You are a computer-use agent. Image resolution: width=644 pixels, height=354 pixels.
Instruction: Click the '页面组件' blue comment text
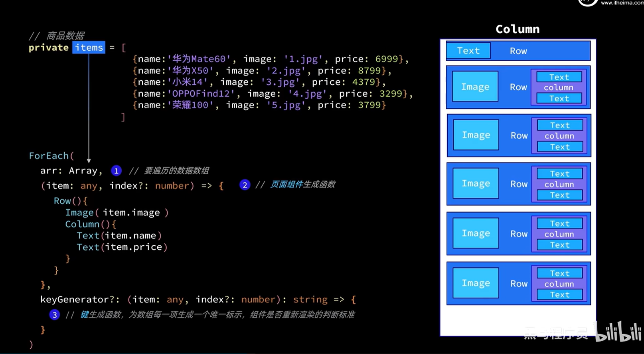coord(286,185)
